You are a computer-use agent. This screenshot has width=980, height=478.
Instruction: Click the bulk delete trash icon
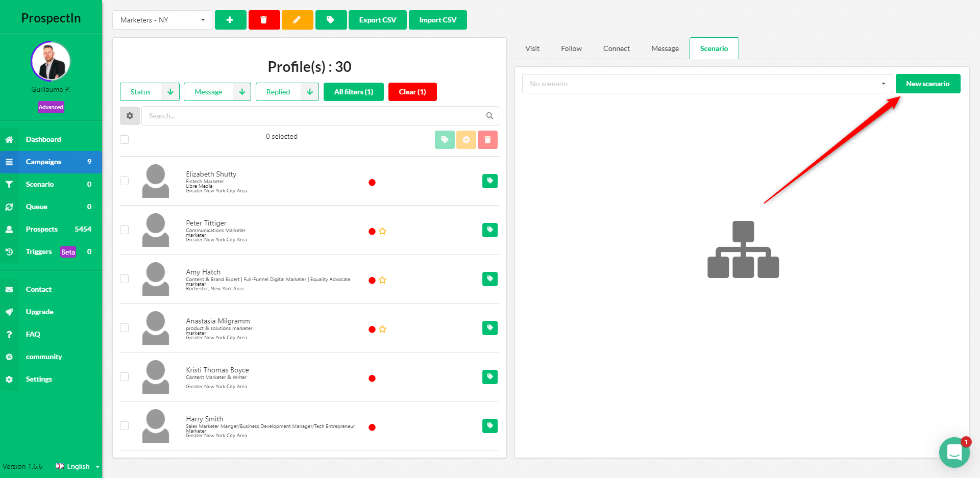pos(487,140)
